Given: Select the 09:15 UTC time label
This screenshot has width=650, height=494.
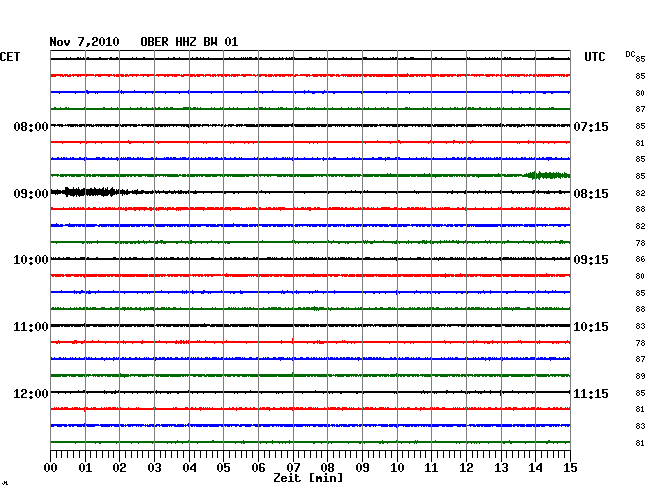Looking at the screenshot, I should [591, 260].
